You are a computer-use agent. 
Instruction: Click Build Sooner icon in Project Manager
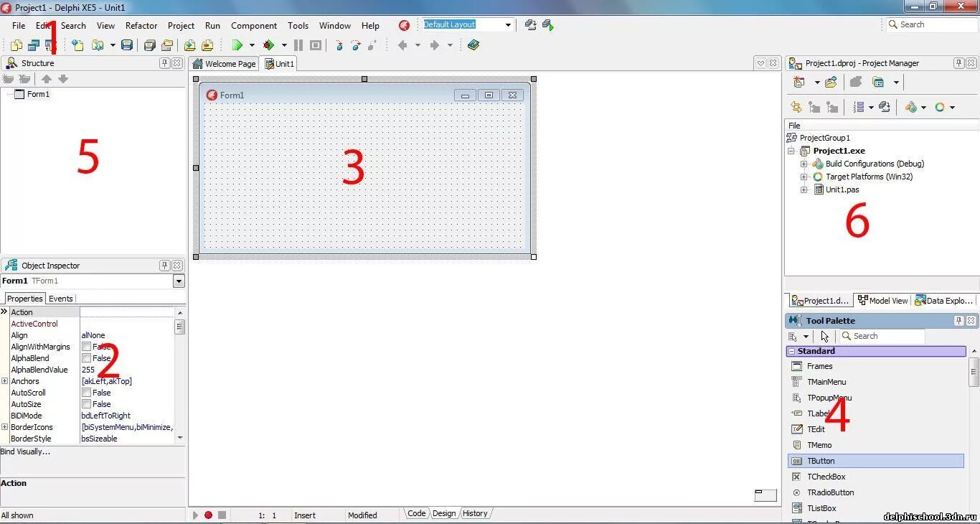(884, 107)
